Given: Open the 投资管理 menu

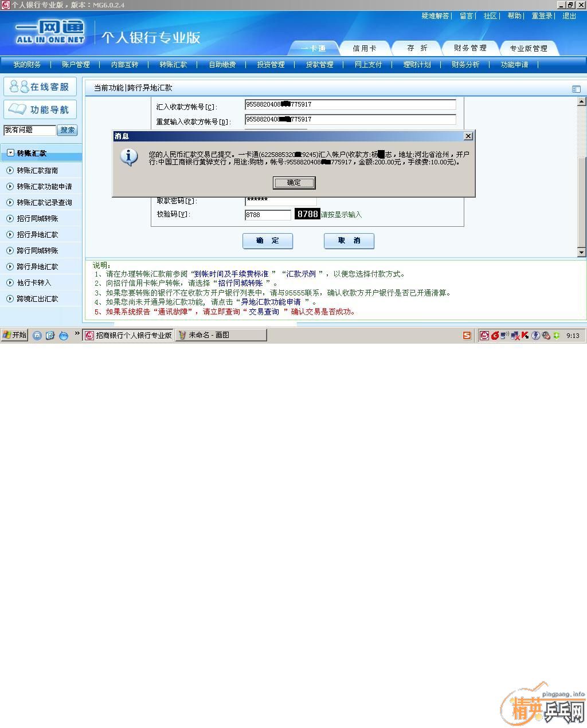Looking at the screenshot, I should (x=271, y=65).
